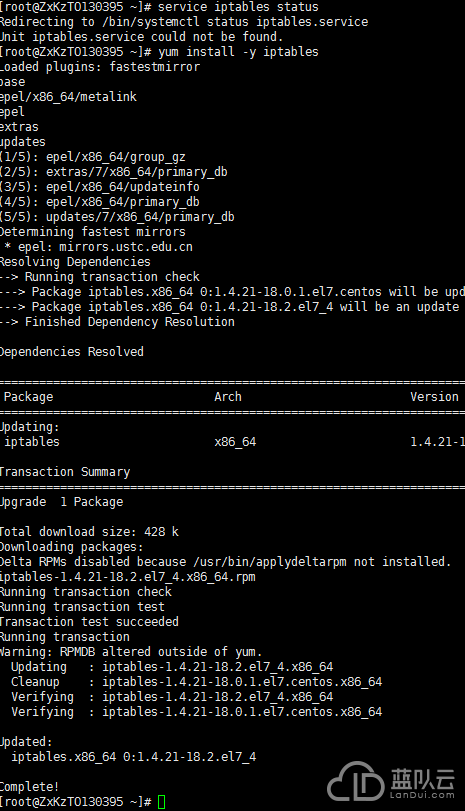Click the 'Resolving Dependencies' line

pos(75,262)
